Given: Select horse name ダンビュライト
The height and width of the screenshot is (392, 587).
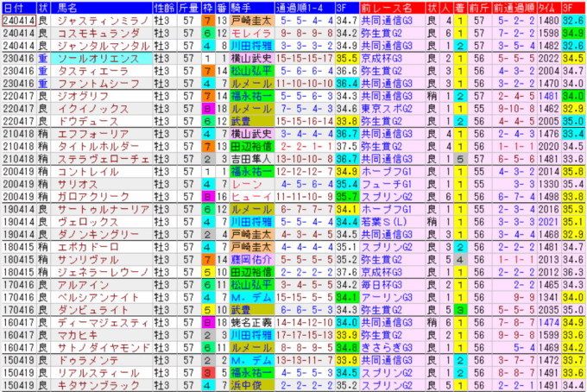Looking at the screenshot, I should [93, 310].
